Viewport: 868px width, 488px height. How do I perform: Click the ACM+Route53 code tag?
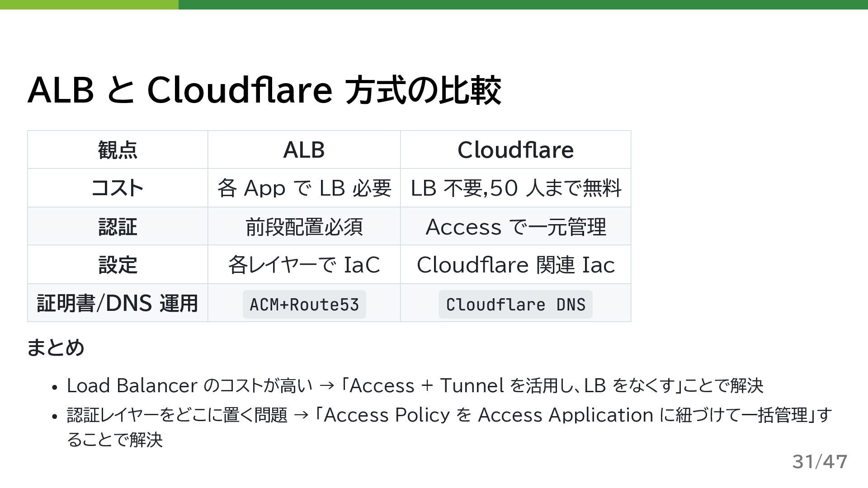[x=304, y=305]
